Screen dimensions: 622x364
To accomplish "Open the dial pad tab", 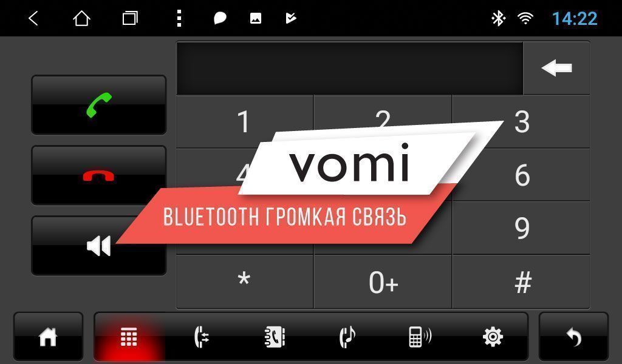I will pyautogui.click(x=129, y=337).
